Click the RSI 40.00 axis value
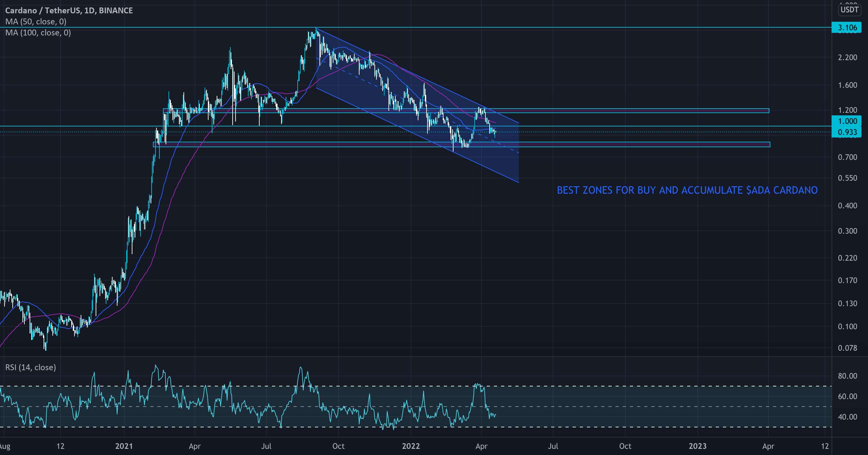868x455 pixels. [848, 417]
